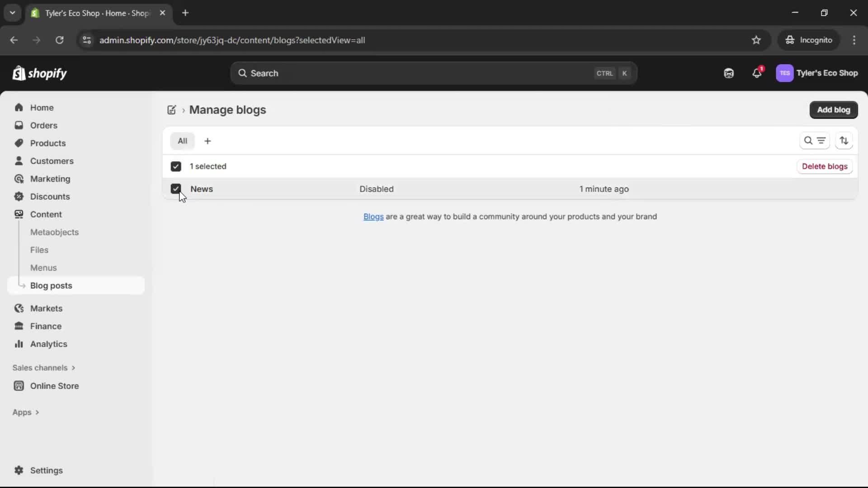Open the Blogs help link
The height and width of the screenshot is (488, 868).
tap(373, 216)
